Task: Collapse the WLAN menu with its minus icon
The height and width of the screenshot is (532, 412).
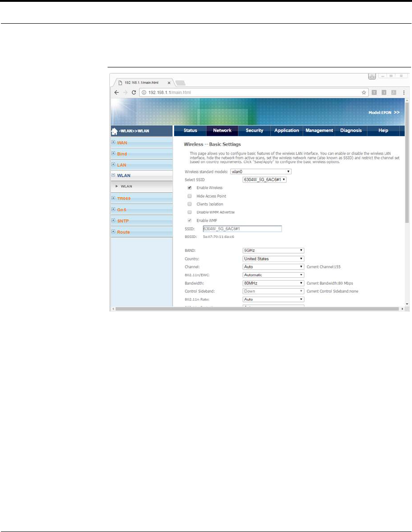Action: click(x=113, y=175)
